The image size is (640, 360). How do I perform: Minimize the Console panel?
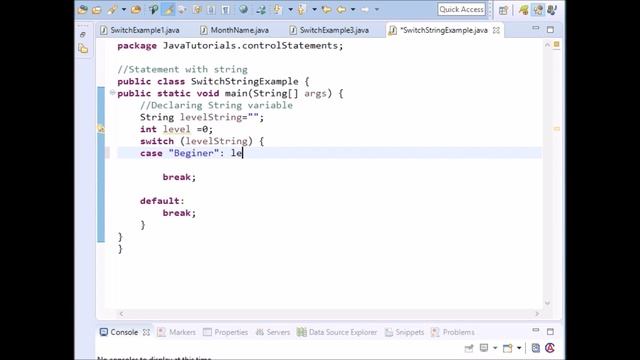coord(536,330)
